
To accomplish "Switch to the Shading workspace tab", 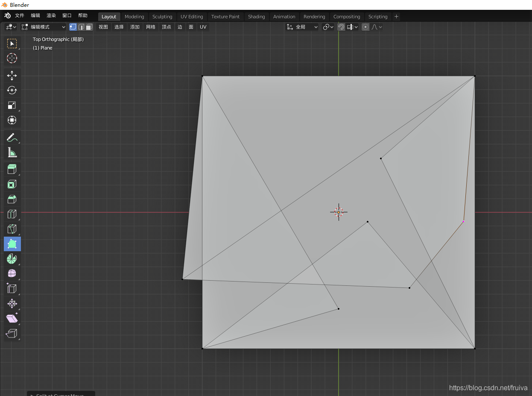I will tap(256, 17).
